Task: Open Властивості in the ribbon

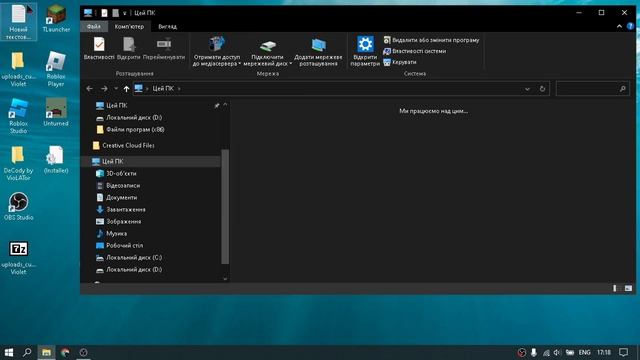Action: [99, 49]
